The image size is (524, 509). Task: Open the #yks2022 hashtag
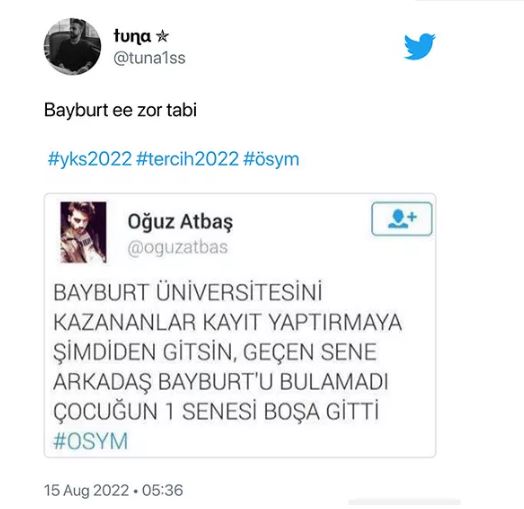(x=90, y=159)
